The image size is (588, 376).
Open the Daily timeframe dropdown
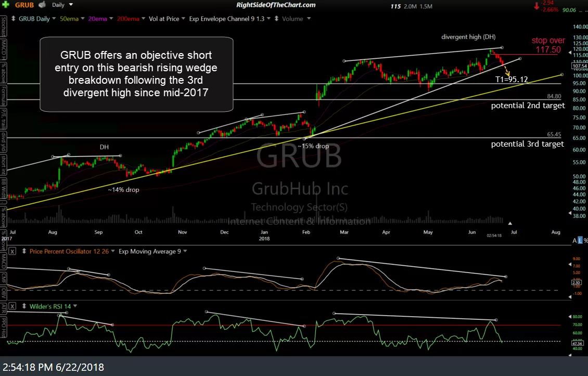(x=71, y=5)
